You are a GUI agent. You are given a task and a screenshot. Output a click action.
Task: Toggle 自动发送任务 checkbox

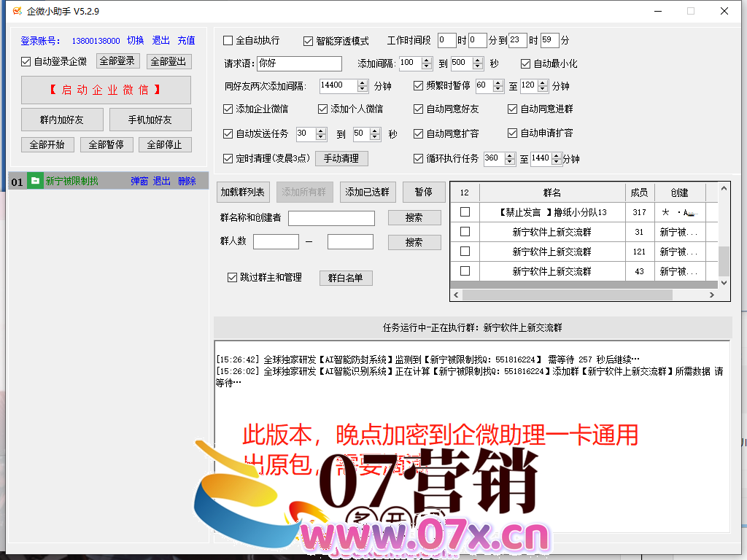(x=228, y=134)
